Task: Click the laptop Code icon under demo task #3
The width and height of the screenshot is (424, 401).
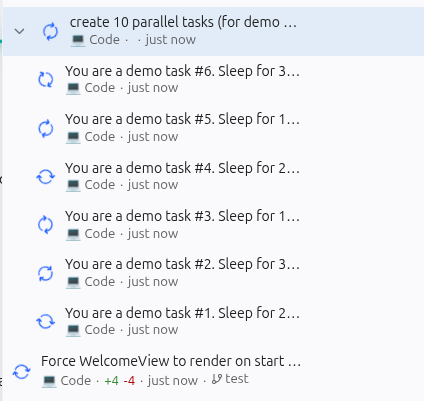Action: 73,234
